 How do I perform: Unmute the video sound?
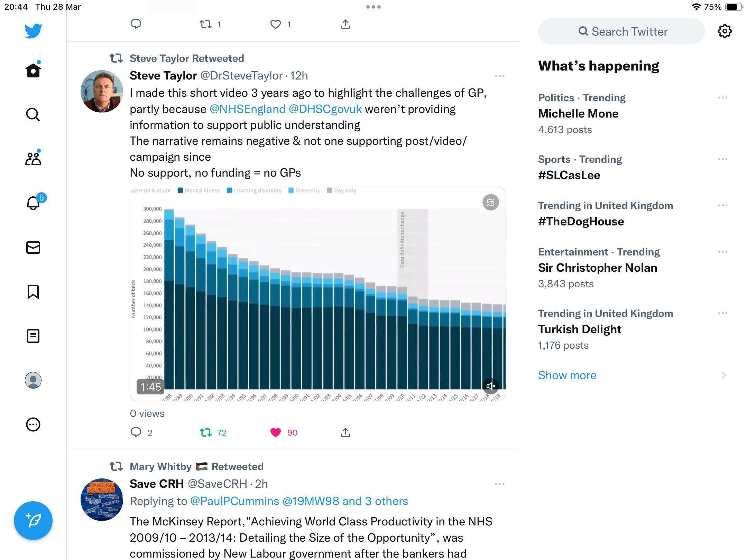491,386
